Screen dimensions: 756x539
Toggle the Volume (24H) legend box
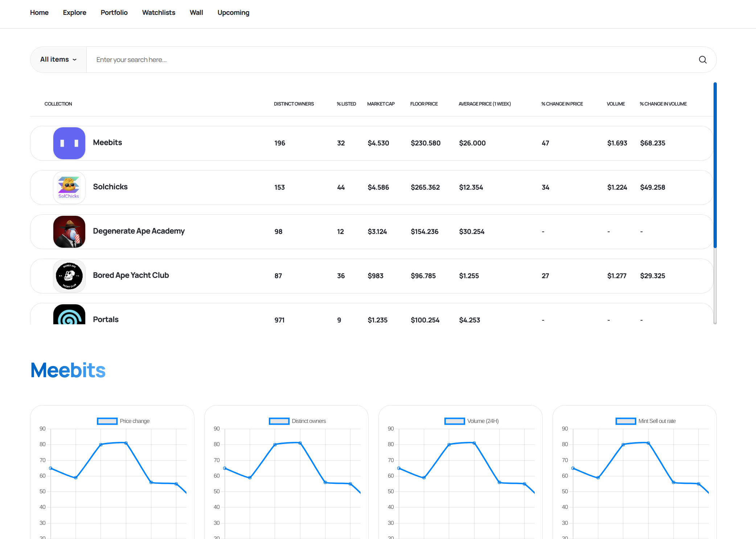point(455,421)
